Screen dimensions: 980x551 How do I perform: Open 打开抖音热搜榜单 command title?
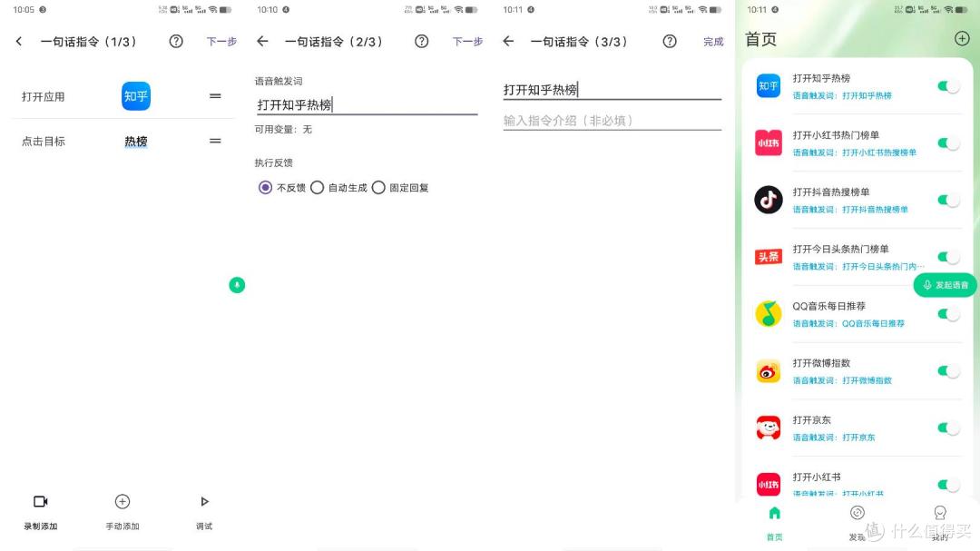coord(830,192)
